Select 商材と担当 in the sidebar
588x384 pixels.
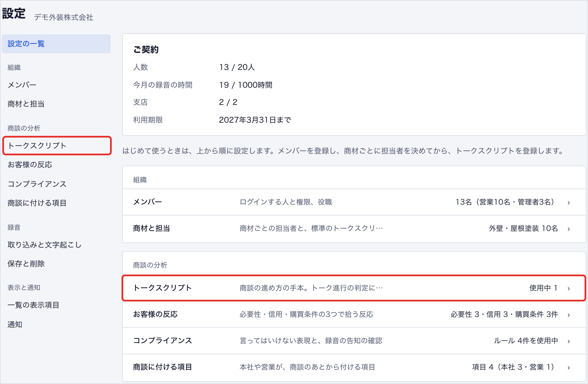[x=56, y=104]
